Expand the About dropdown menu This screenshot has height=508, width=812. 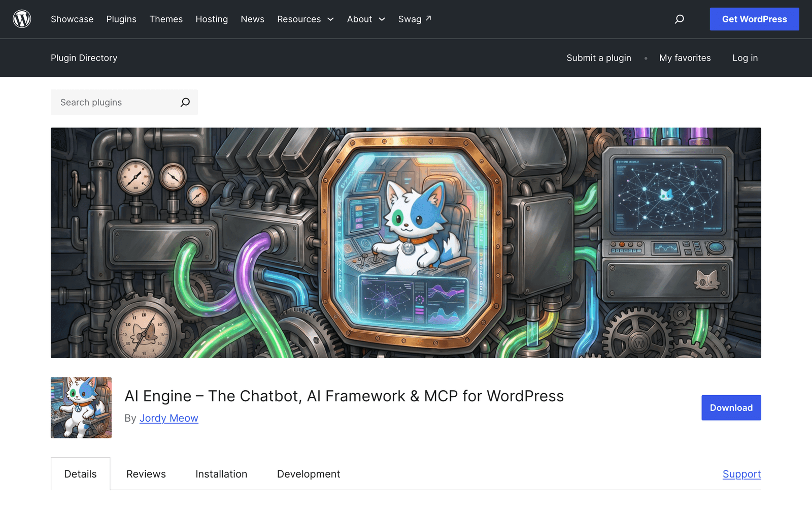[x=366, y=19]
